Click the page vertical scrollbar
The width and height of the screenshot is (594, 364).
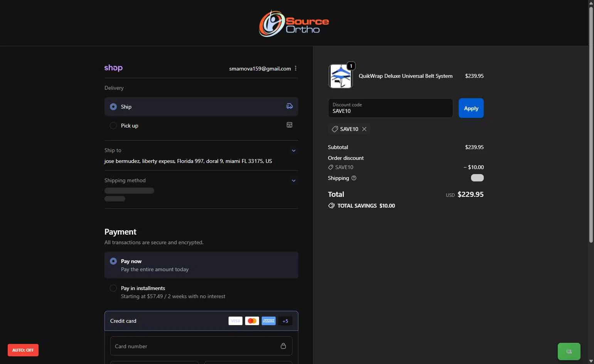(x=591, y=125)
